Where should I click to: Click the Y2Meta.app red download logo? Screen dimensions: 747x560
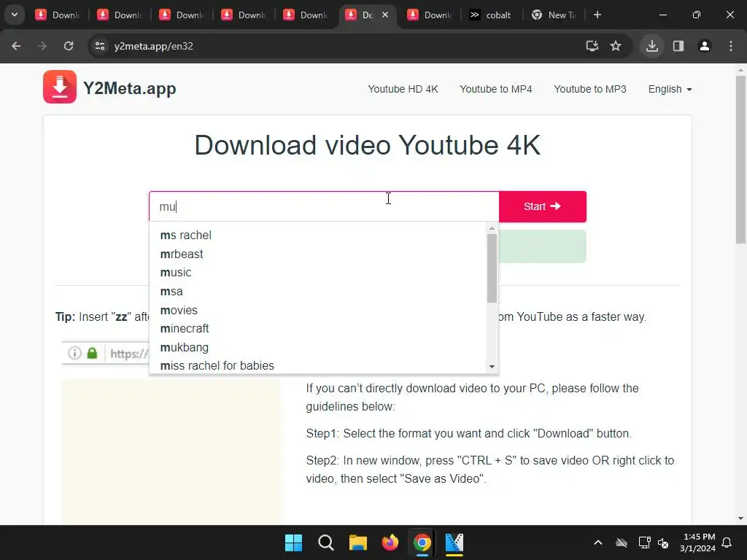(60, 87)
